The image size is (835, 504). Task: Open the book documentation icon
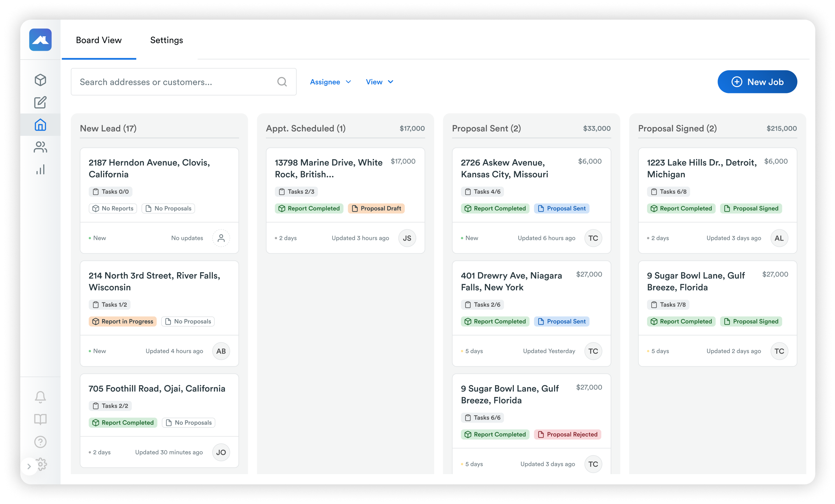point(40,419)
